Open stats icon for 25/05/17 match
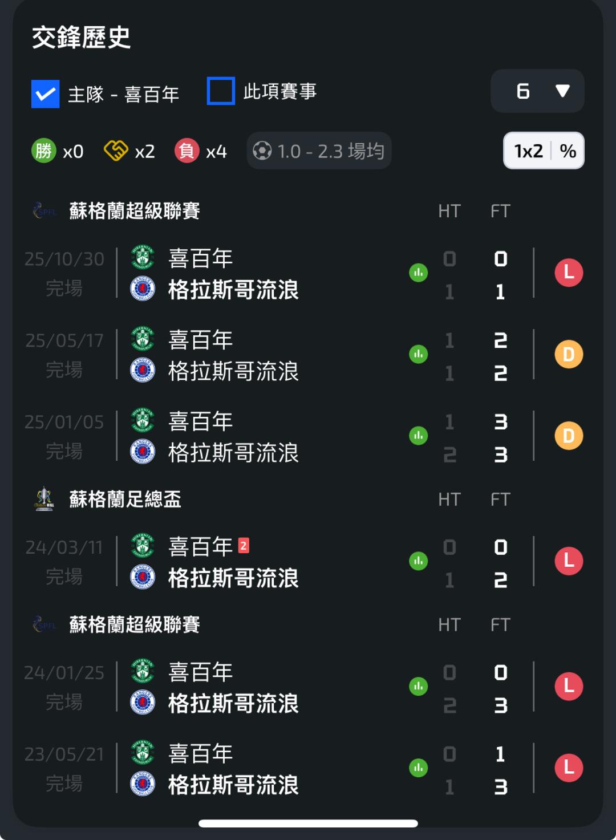This screenshot has height=840, width=616. pyautogui.click(x=418, y=354)
